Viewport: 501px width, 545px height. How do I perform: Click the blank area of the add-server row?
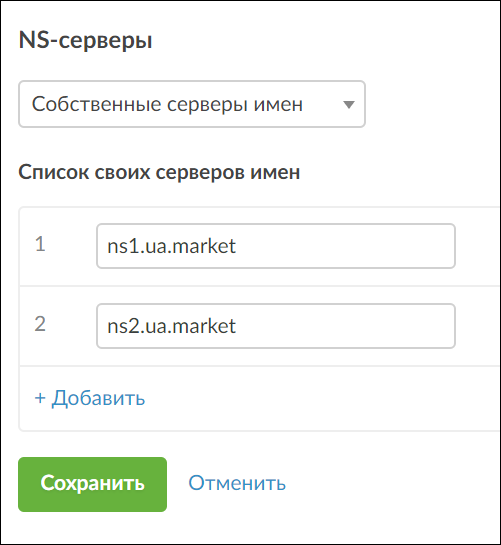(313, 398)
